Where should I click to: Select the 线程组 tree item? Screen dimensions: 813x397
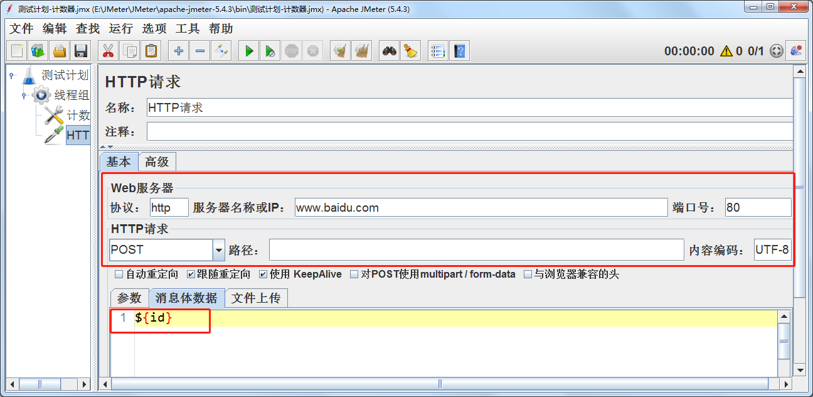(x=72, y=95)
